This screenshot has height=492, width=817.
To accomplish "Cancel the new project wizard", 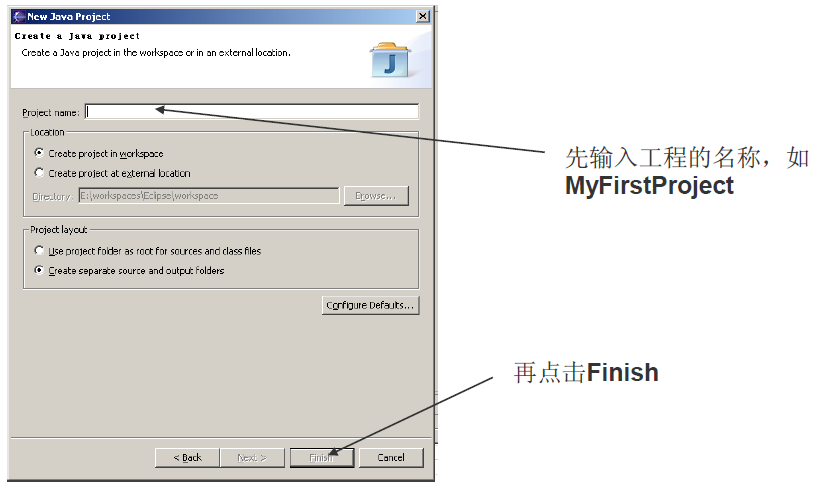I will click(x=391, y=458).
